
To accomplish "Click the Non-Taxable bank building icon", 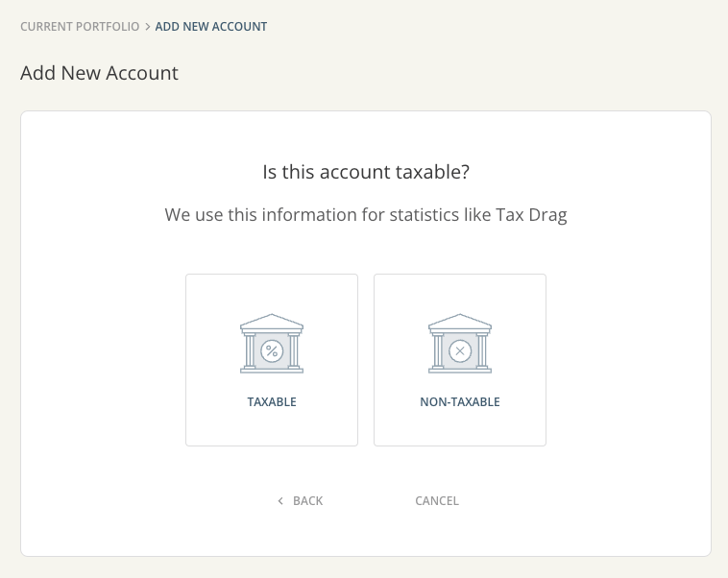I will point(460,343).
